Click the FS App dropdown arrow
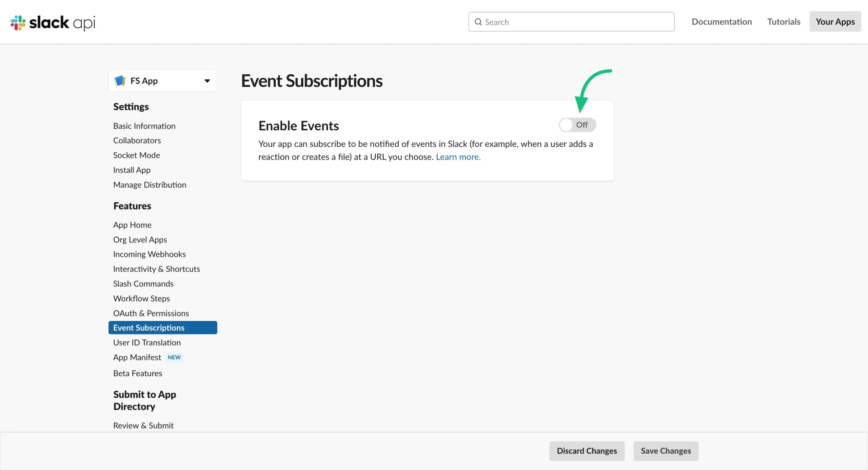This screenshot has height=470, width=868. (x=207, y=80)
